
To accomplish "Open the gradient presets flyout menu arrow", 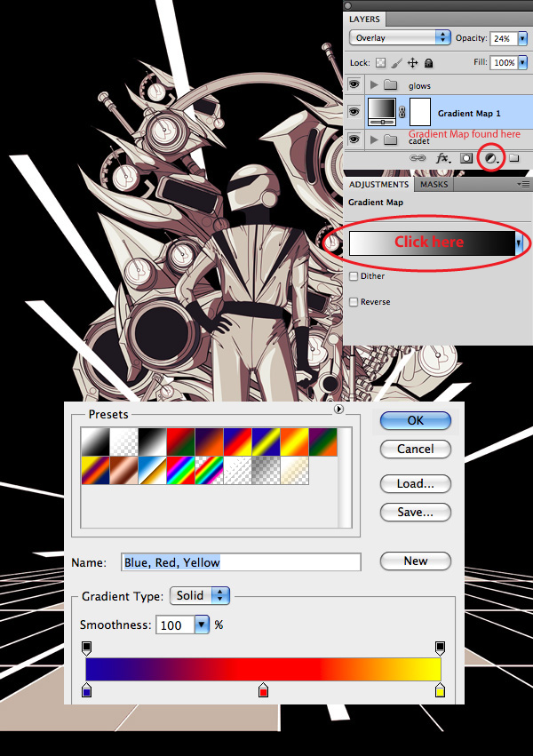I will [x=338, y=409].
